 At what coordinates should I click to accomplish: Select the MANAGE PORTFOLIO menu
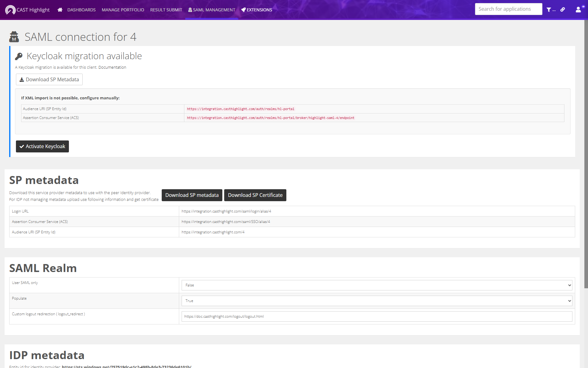(x=123, y=10)
